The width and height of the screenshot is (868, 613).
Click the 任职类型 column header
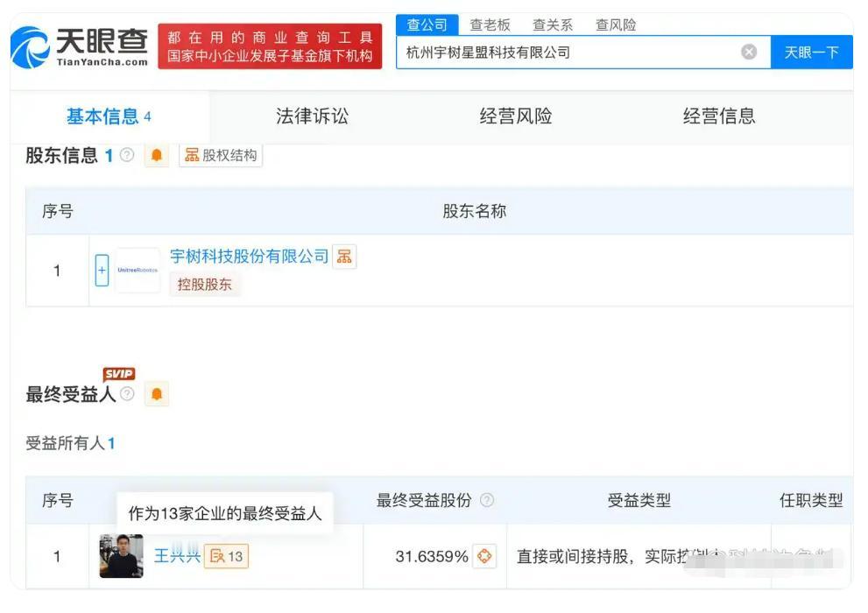(x=811, y=500)
